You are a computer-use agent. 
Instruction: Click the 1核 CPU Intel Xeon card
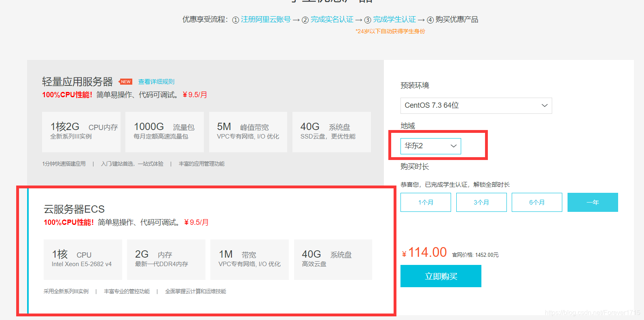(83, 260)
